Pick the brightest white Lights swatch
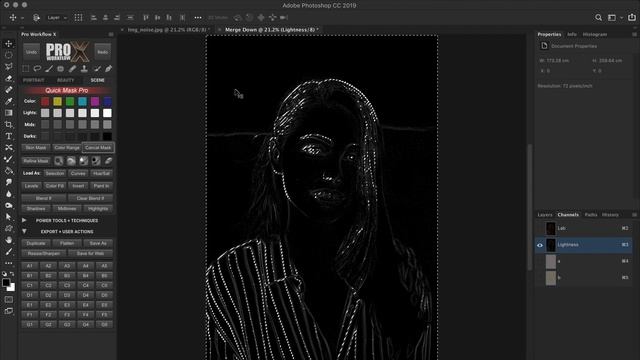Viewport: 640px width, 360px height. (x=107, y=113)
